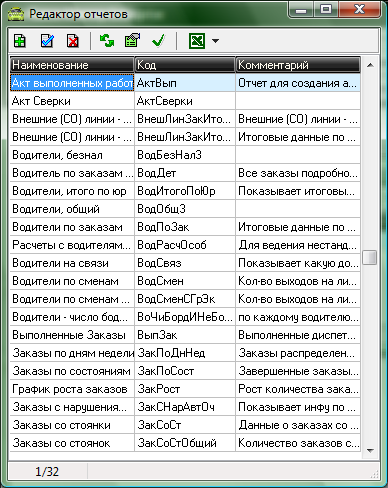388x488 pixels.
Task: Sort by the Комментарий column header
Action: click(x=298, y=65)
